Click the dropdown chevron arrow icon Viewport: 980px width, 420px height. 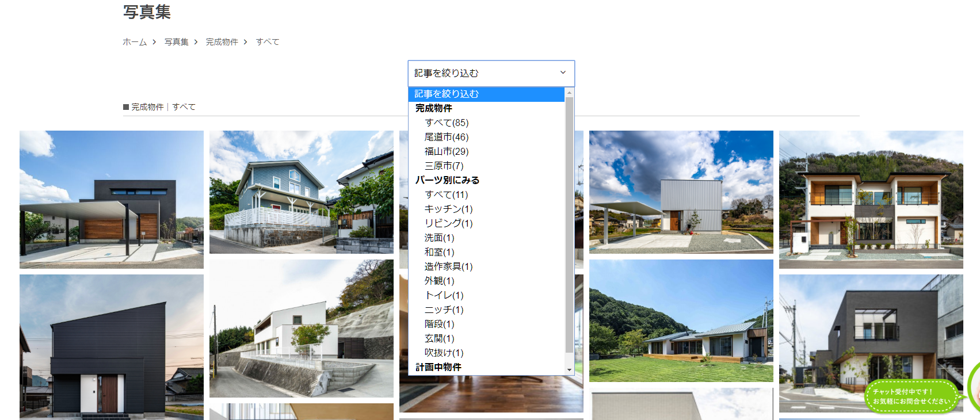[563, 72]
